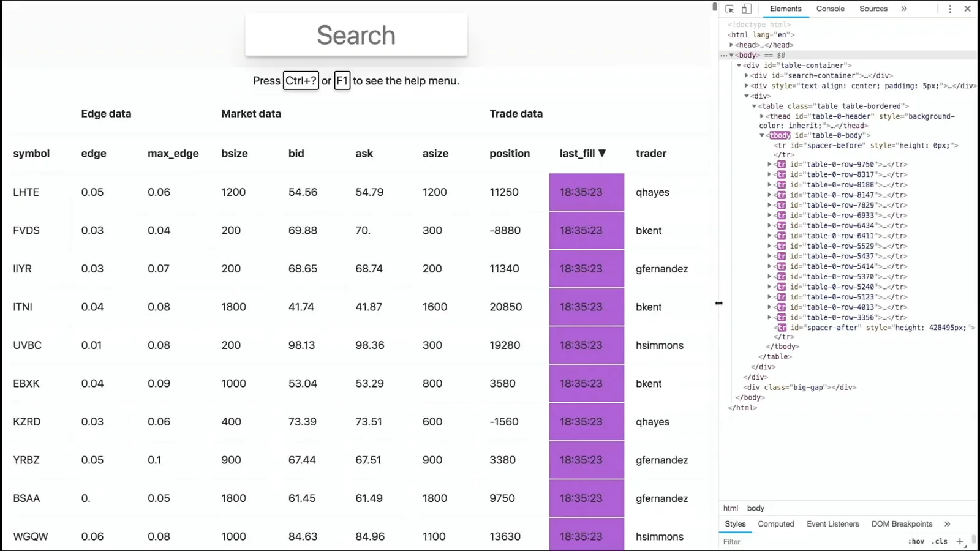Click the Ctrl+? key hint
The width and height of the screenshot is (980, 551).
point(301,81)
